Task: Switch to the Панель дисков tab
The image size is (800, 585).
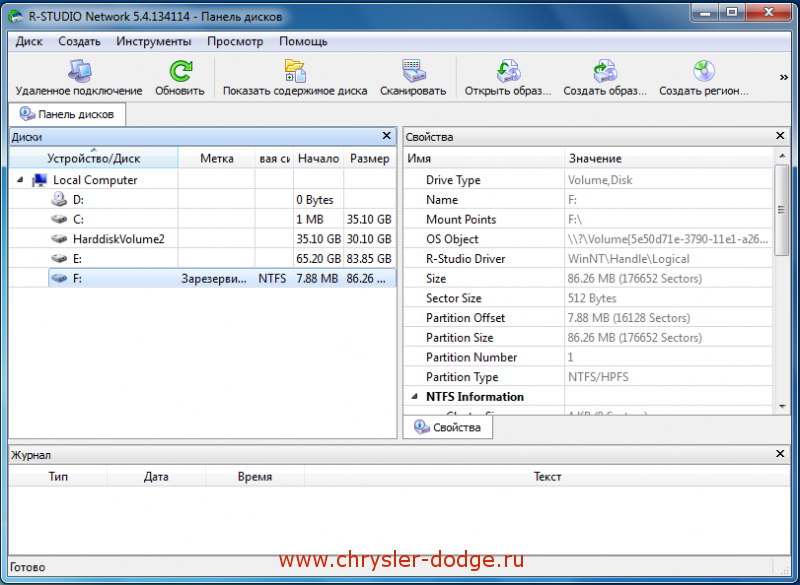Action: coord(67,114)
